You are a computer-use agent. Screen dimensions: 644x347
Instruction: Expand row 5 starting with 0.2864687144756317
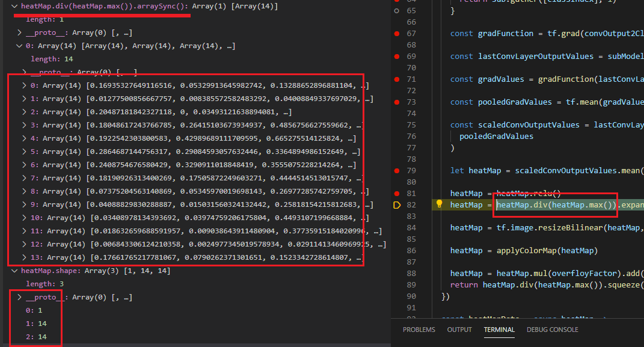[x=24, y=152]
